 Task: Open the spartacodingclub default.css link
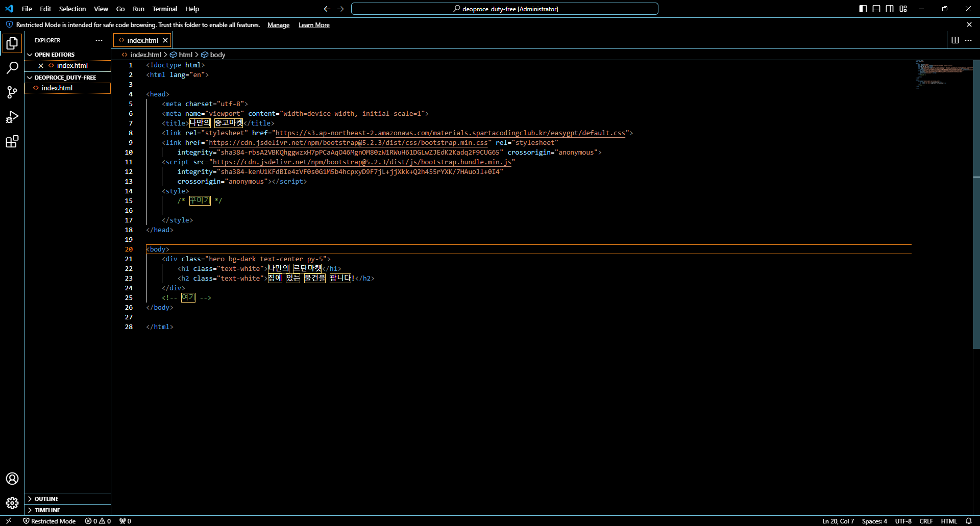(x=450, y=133)
